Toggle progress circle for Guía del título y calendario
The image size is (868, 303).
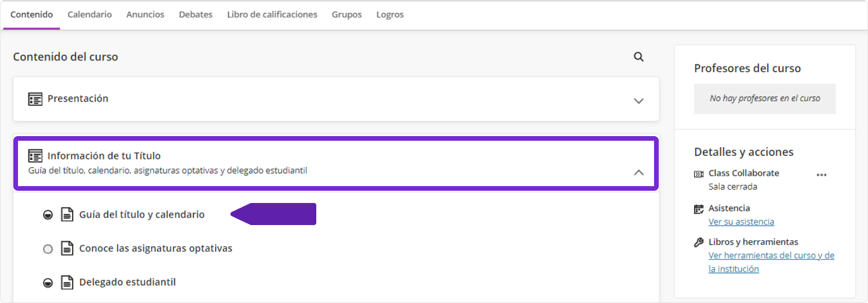click(48, 215)
